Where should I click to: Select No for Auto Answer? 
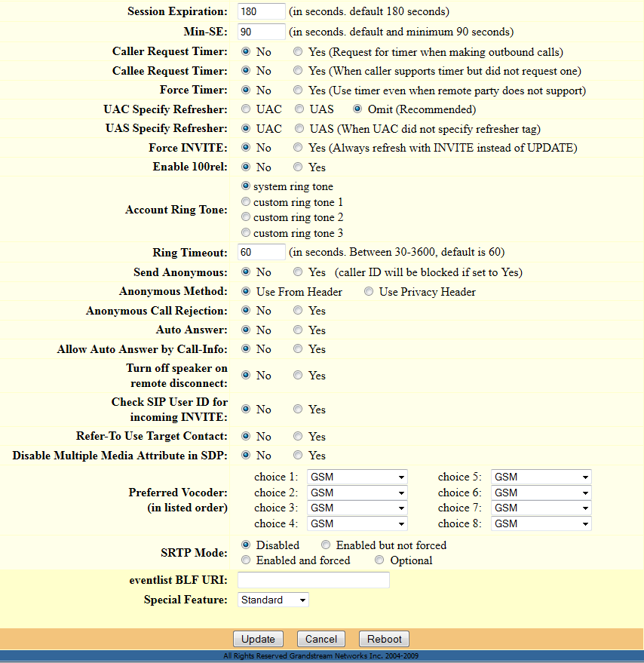pyautogui.click(x=246, y=330)
